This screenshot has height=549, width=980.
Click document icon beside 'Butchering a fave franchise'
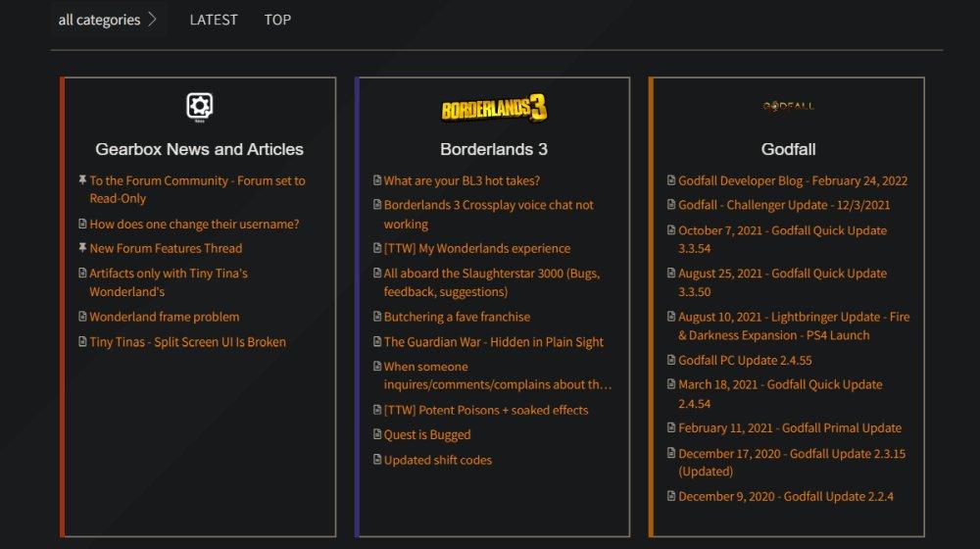tap(377, 317)
